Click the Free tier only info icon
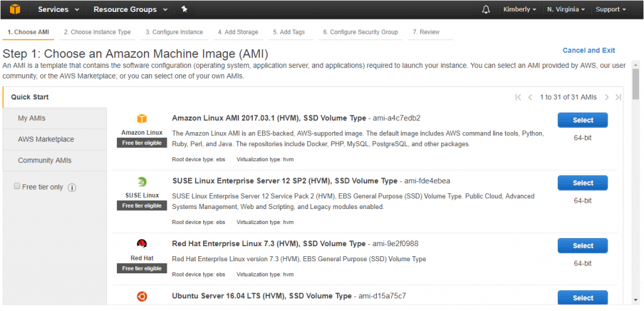The height and width of the screenshot is (311, 644). point(72,188)
